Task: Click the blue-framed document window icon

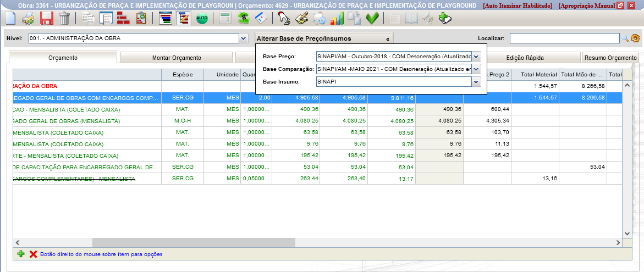Action: click(x=106, y=19)
